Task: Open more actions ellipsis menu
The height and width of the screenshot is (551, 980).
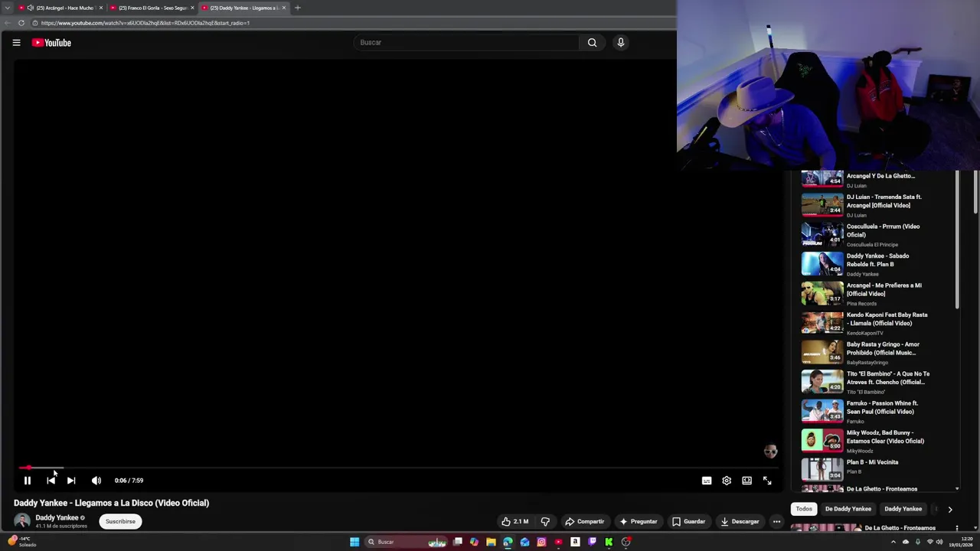Action: (x=776, y=522)
